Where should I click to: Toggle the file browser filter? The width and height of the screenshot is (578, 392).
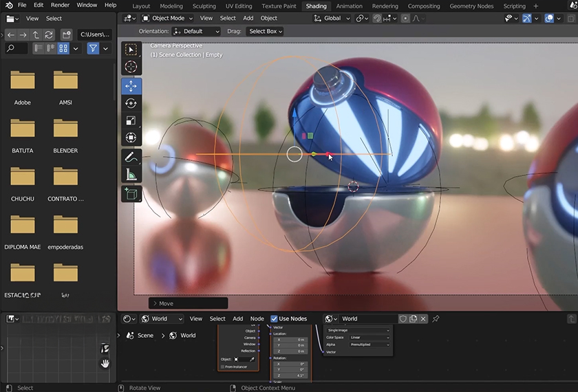point(93,48)
